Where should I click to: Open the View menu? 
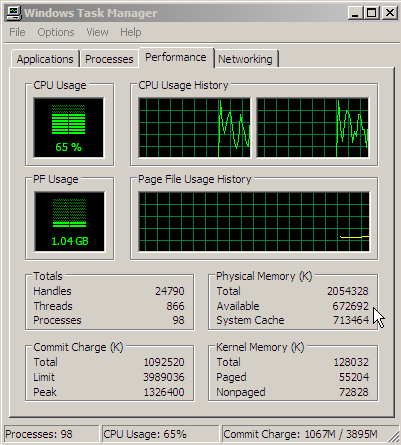97,32
